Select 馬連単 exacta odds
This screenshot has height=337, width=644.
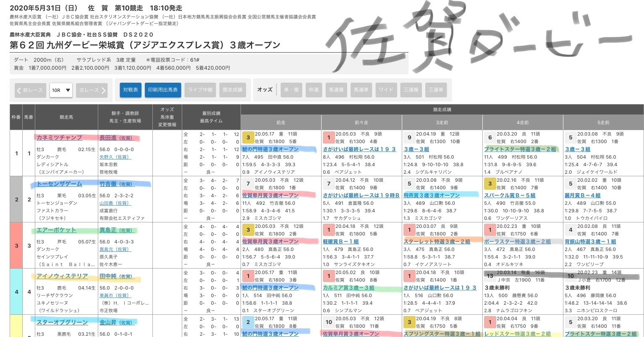click(361, 90)
